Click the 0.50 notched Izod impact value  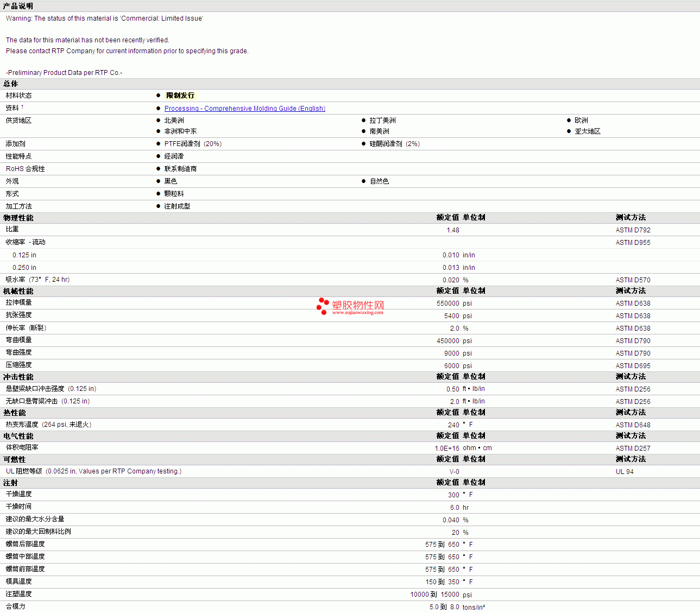tap(453, 389)
